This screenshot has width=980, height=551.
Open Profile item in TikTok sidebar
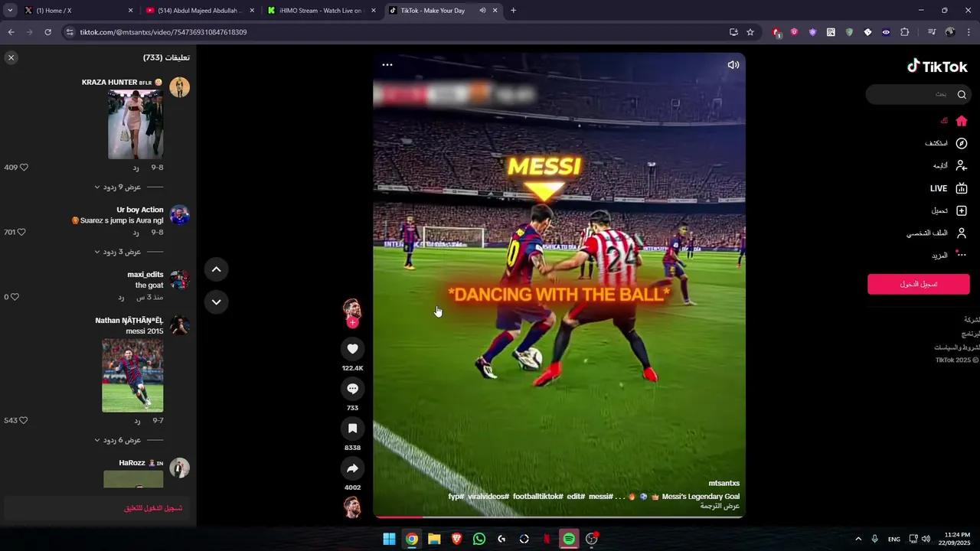tap(937, 233)
